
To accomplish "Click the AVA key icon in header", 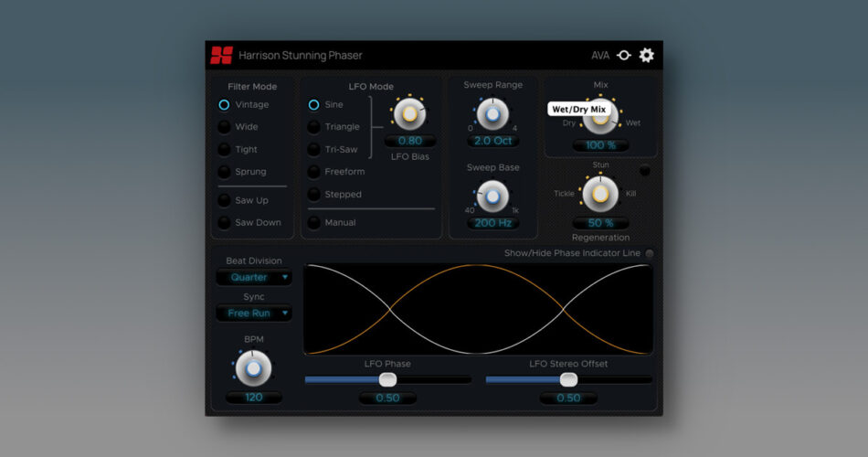I will tap(624, 55).
